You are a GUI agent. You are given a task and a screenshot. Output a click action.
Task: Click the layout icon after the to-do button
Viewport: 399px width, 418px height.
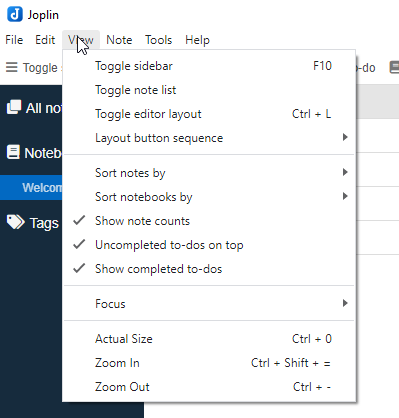[x=394, y=67]
